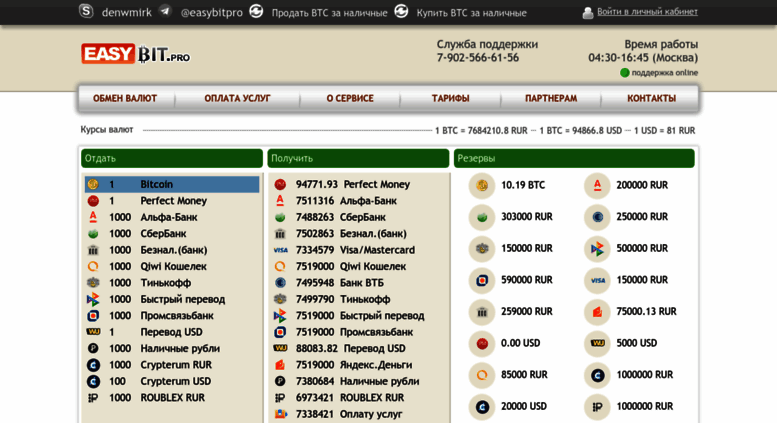This screenshot has height=423, width=777.
Task: Click the Быстрый перевод icon in Отдать
Action: coord(93,299)
